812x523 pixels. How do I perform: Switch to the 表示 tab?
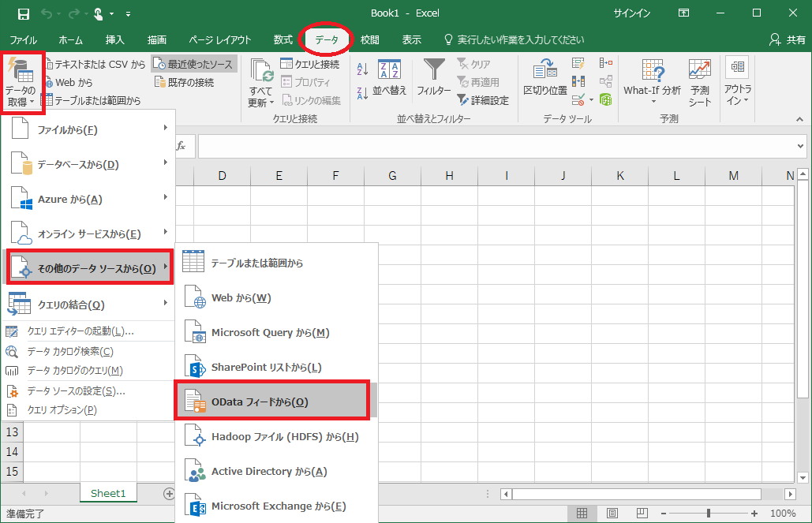(x=412, y=40)
